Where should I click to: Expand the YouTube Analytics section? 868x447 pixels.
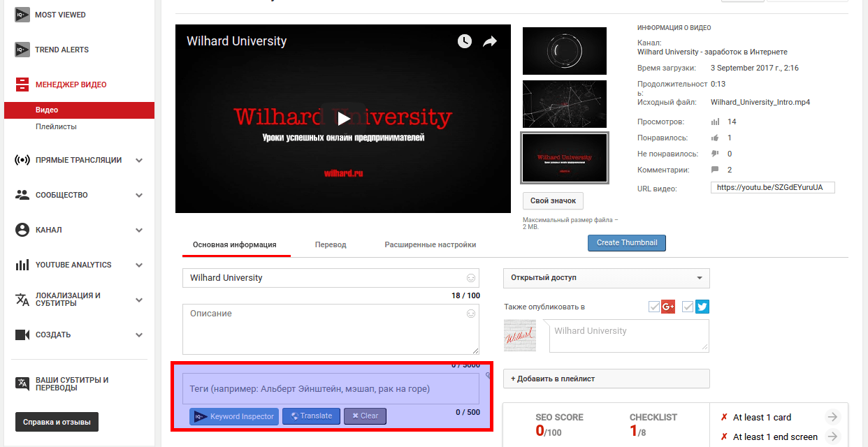139,265
